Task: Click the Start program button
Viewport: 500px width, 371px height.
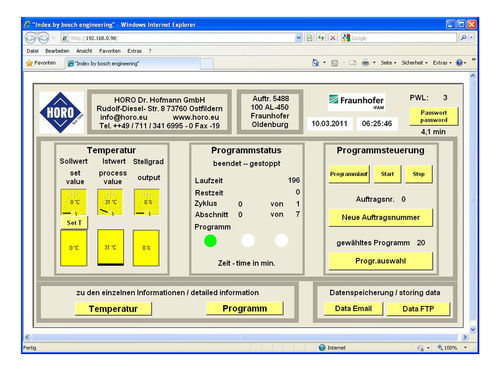Action: click(x=387, y=174)
